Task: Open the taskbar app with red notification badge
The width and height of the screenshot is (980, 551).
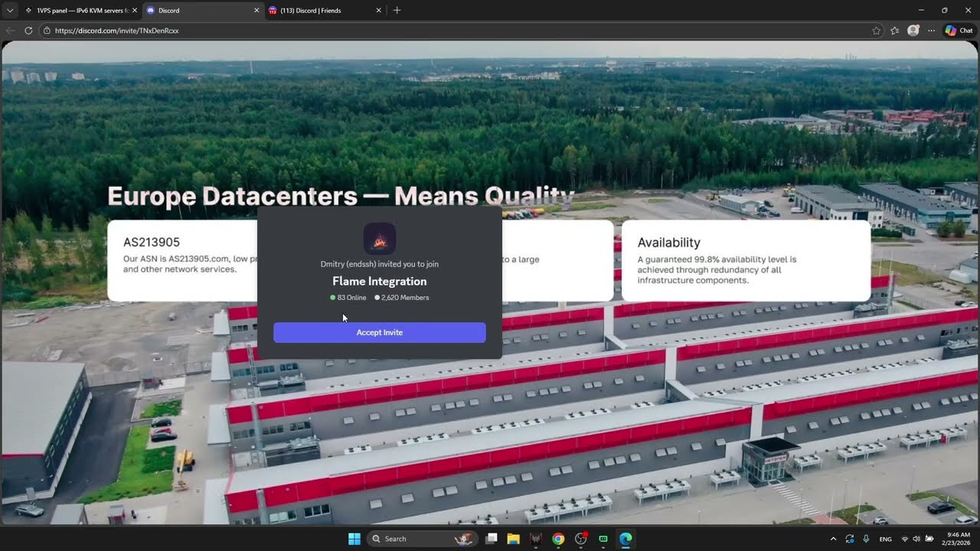Action: [x=581, y=539]
